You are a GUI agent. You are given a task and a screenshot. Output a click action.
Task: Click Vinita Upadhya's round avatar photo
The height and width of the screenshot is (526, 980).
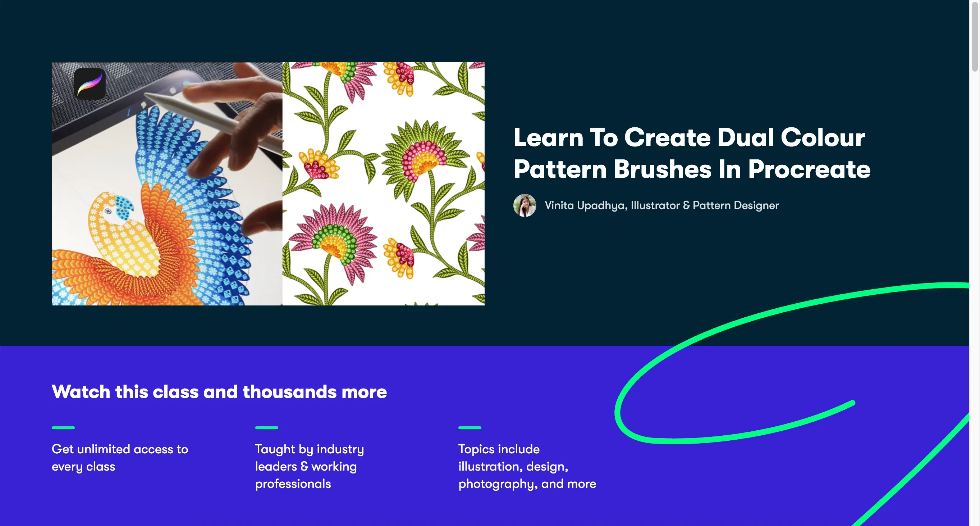point(525,205)
